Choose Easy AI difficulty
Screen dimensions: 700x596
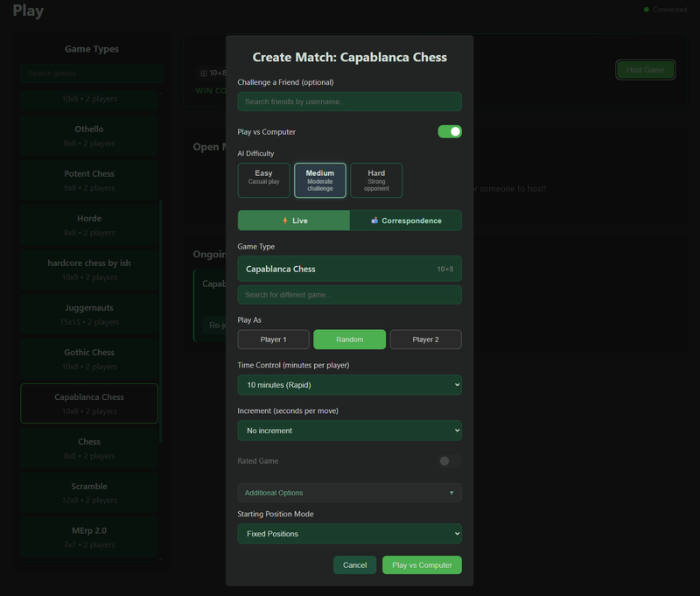pyautogui.click(x=263, y=180)
